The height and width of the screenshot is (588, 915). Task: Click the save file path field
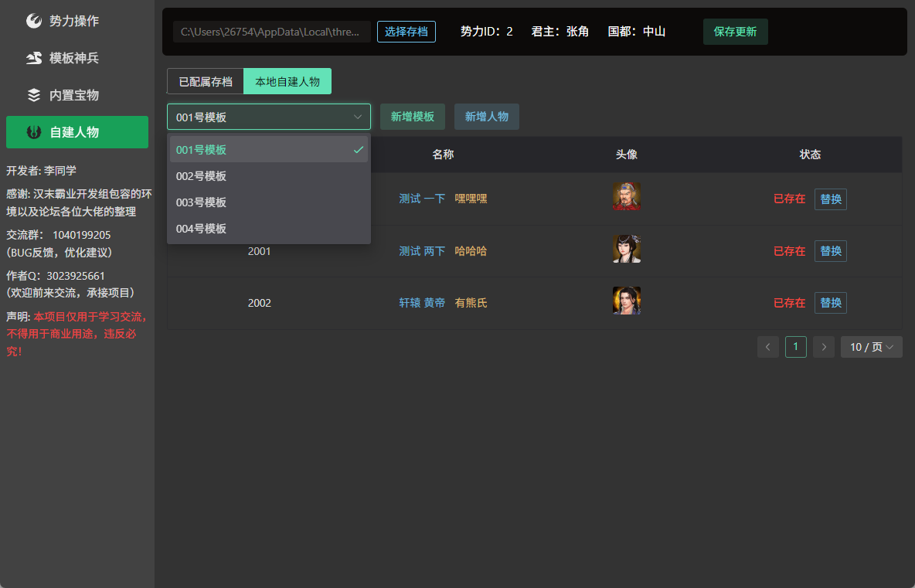(x=272, y=32)
